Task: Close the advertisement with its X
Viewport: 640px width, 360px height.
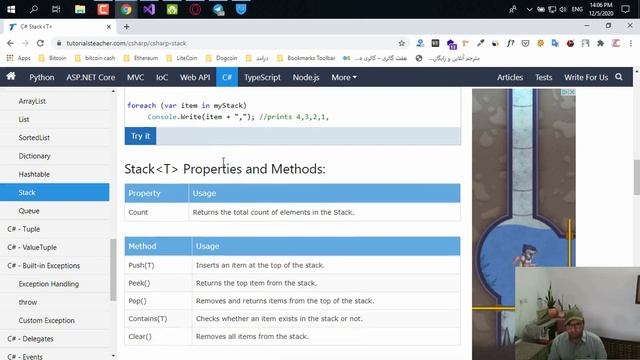Action: (572, 92)
